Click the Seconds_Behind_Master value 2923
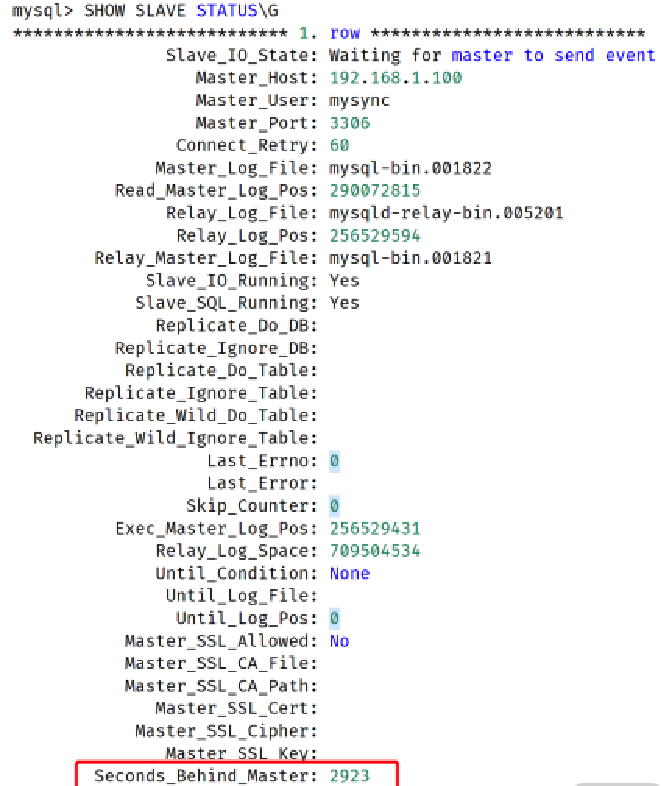672x786 pixels. point(349,775)
